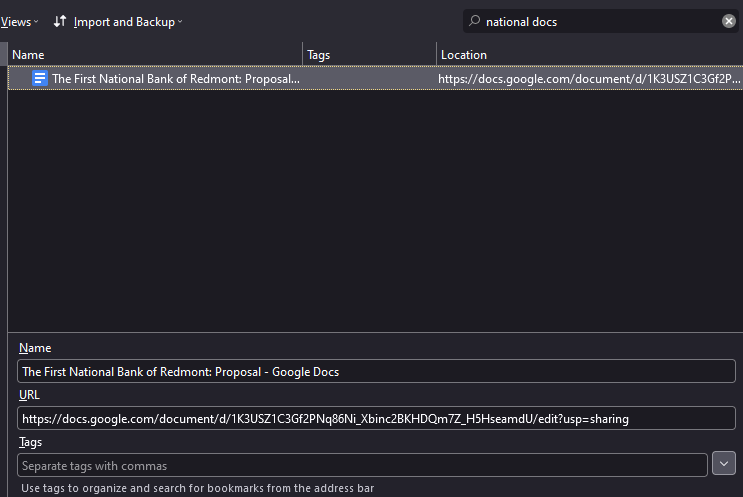Viewport: 743px width, 497px height.
Task: Click the empty area below the bookmark results
Action: tap(375, 210)
